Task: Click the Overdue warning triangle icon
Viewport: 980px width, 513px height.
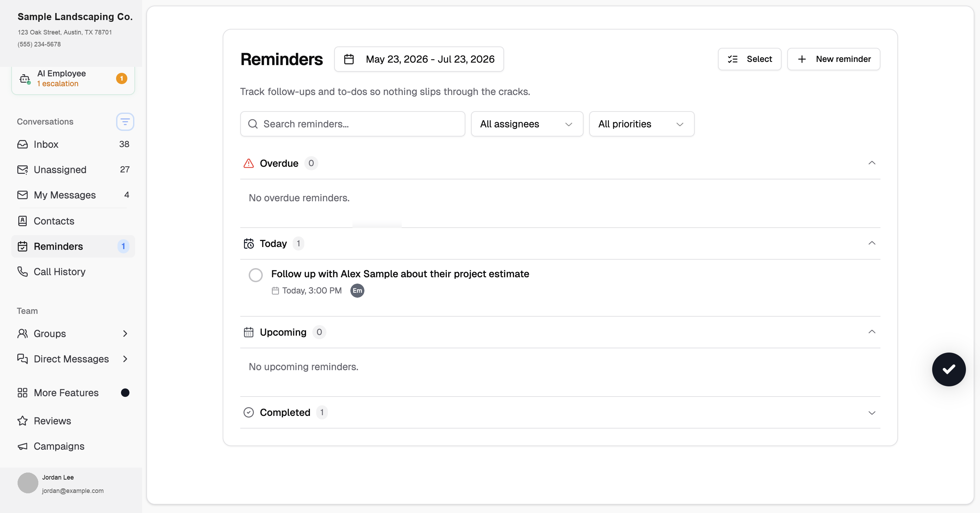Action: pos(248,163)
